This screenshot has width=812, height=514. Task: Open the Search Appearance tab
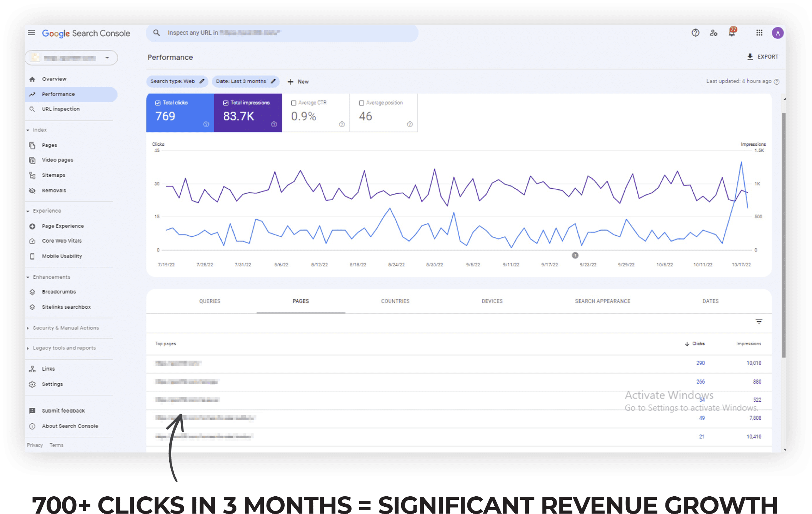coord(602,301)
